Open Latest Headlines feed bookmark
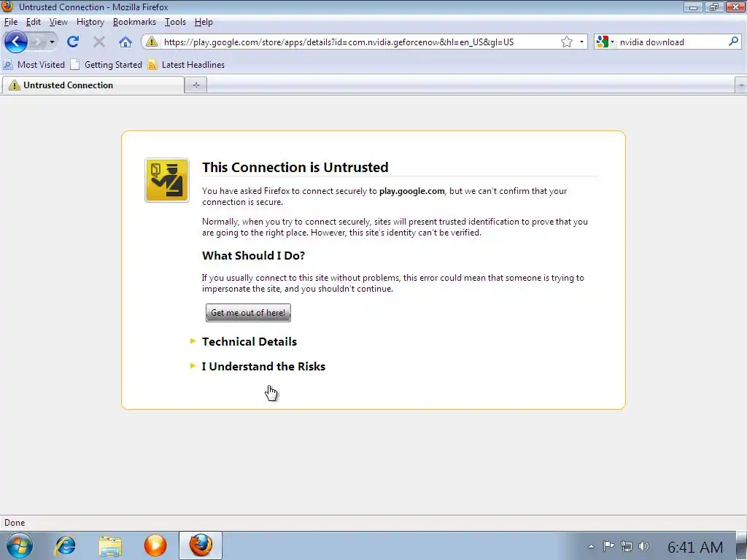Viewport: 747px width, 560px height. point(186,65)
